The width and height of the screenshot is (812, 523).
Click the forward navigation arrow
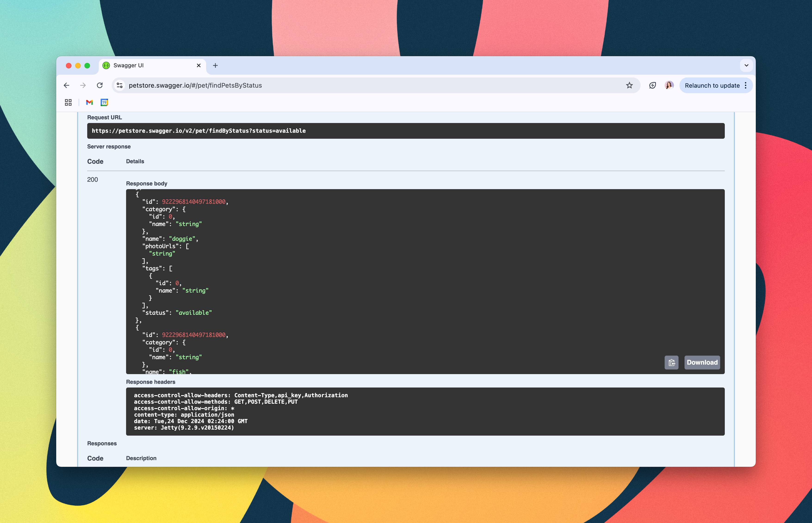click(x=83, y=85)
